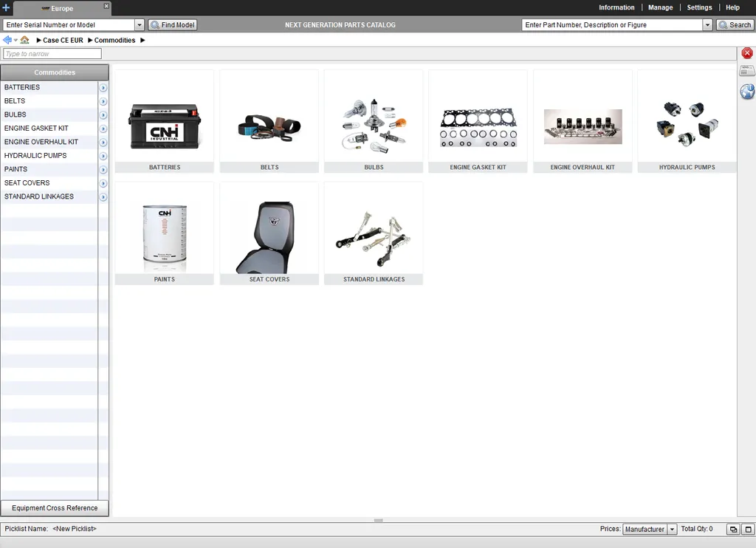The width and height of the screenshot is (756, 548).
Task: Select BELTS in the sidebar list
Action: click(49, 101)
